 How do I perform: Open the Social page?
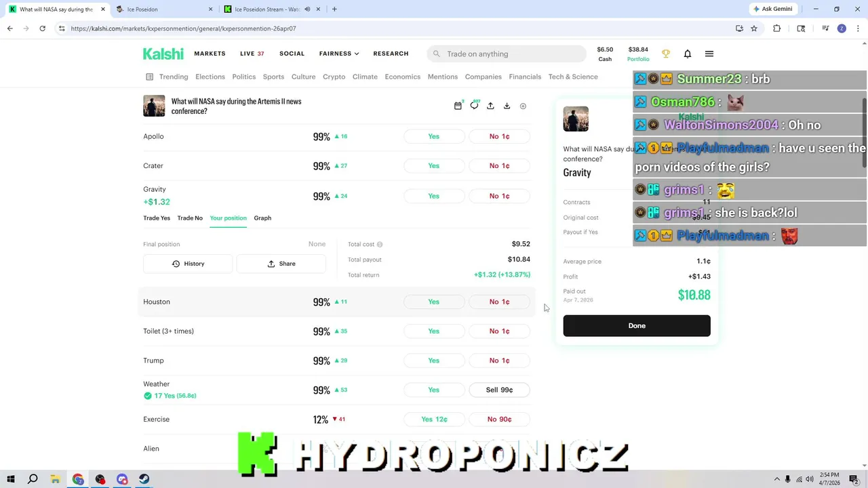[x=292, y=54]
